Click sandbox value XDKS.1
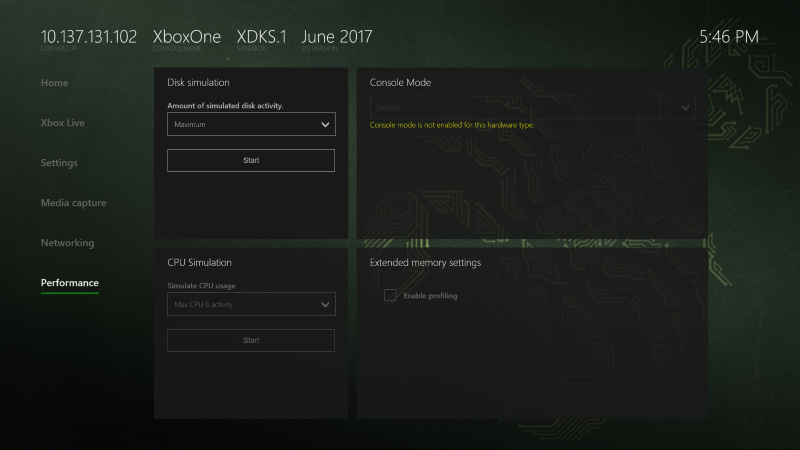800x450 pixels. [x=262, y=37]
